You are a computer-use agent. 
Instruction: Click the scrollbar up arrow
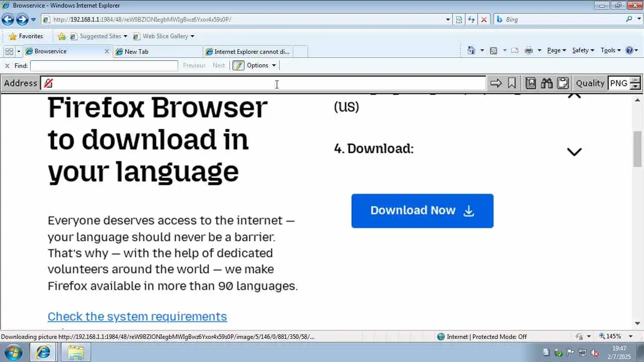637,100
